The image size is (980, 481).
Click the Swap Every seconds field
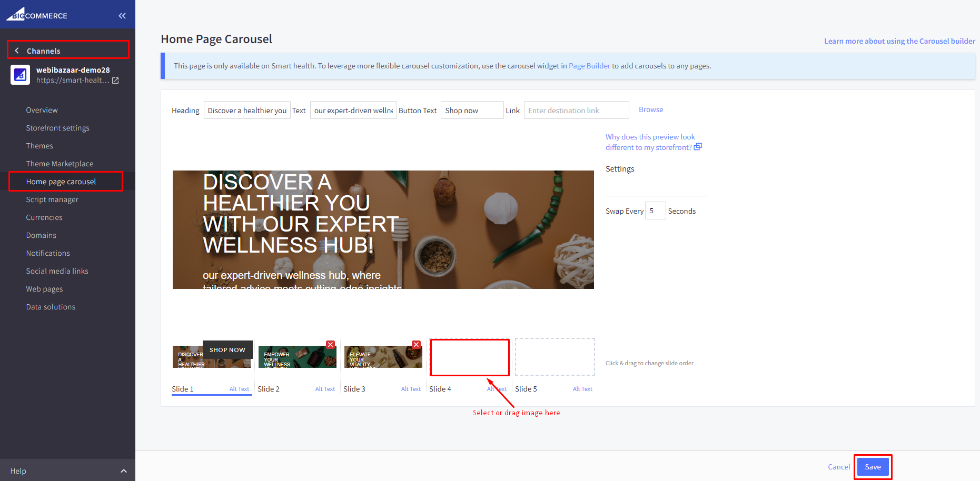[x=655, y=211]
